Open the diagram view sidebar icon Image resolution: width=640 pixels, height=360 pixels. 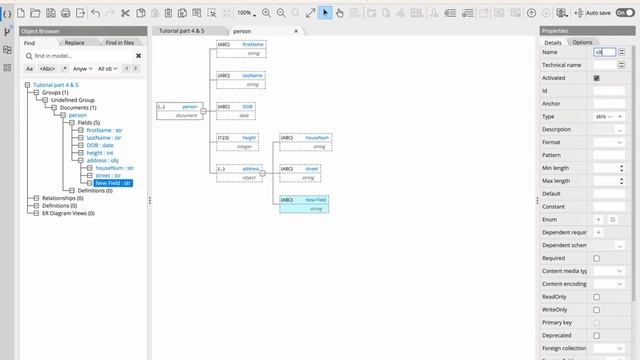tap(7, 50)
